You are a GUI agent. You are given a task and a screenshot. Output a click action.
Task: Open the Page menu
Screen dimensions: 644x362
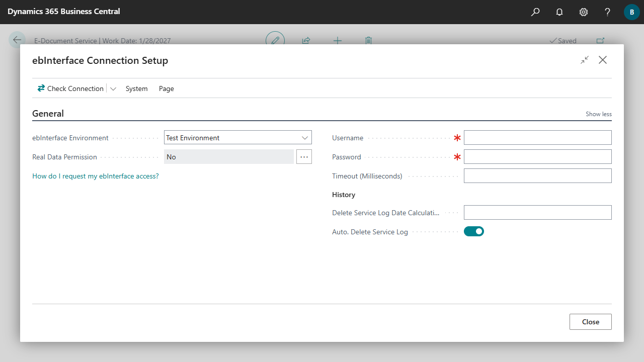pos(166,88)
